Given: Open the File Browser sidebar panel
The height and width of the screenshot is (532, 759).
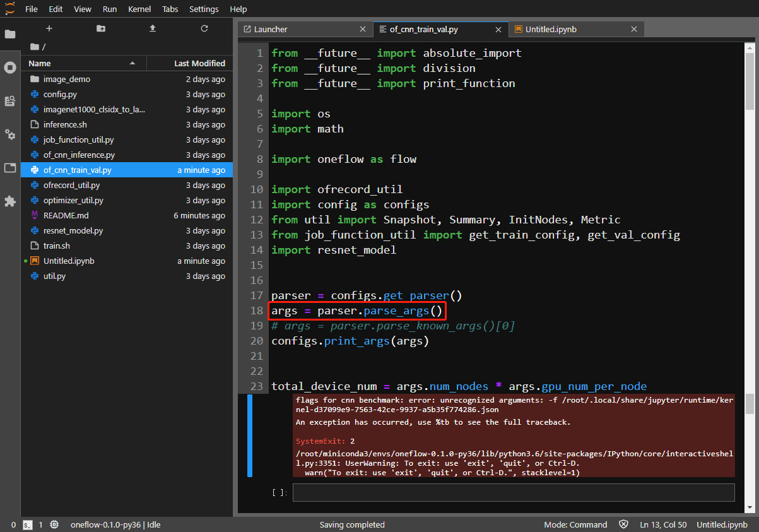Looking at the screenshot, I should (10, 34).
